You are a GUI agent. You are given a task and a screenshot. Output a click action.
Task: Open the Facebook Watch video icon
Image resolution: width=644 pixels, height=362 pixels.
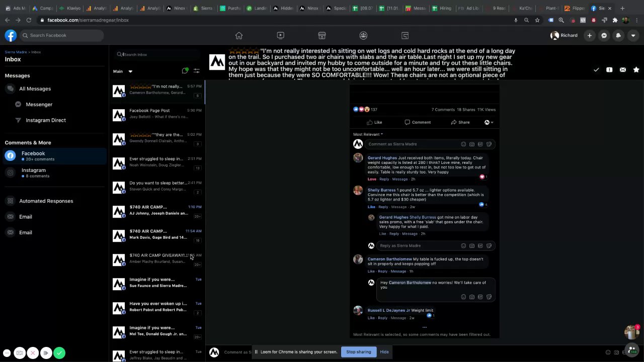(281, 35)
